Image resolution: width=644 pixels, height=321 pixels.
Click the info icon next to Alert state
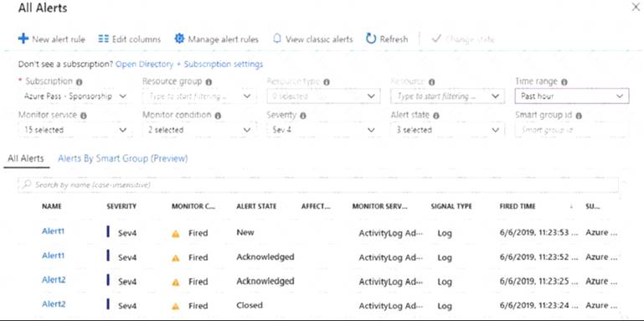click(436, 116)
